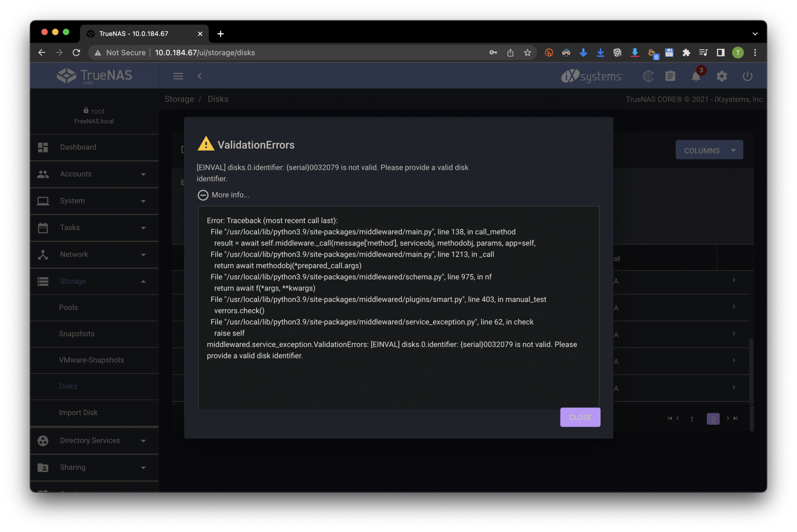Go to page 1 of disks

691,419
